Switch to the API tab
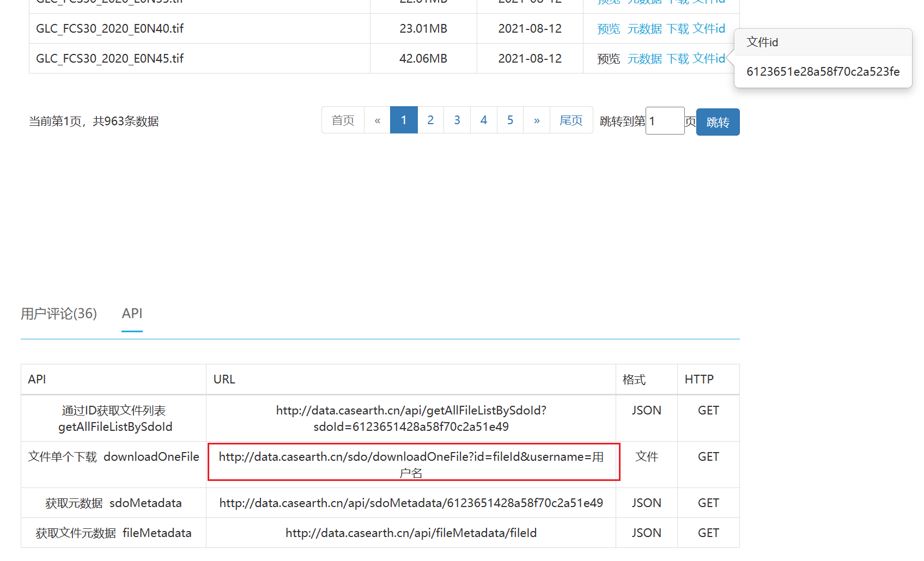The image size is (924, 561). tap(132, 314)
